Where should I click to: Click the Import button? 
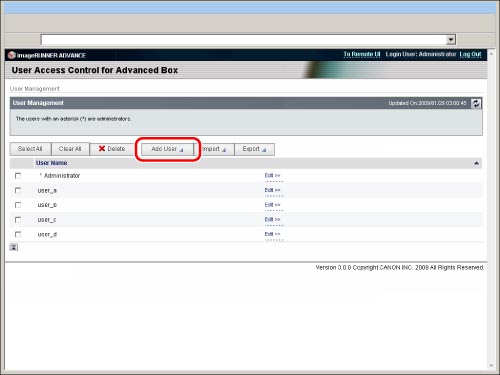(x=214, y=149)
